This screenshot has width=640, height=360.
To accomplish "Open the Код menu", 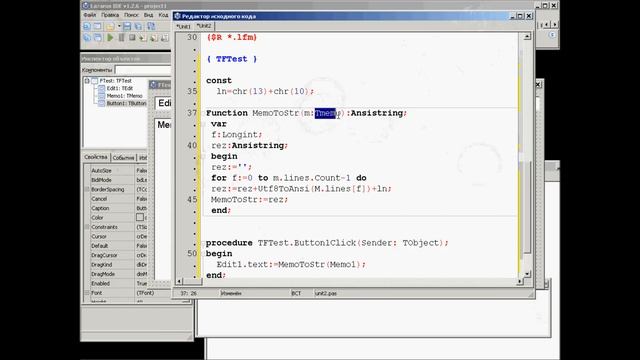I will 163,15.
